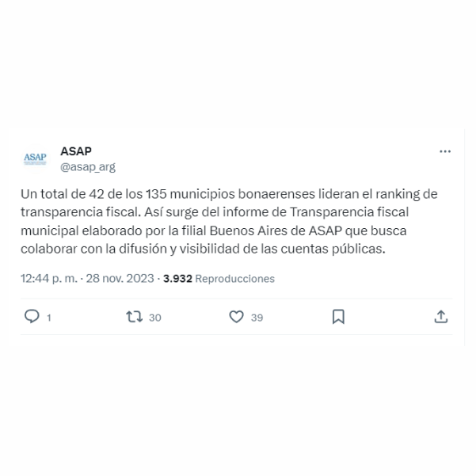This screenshot has width=476, height=476.
Task: Open the 12:44 p. m. timestamp link
Action: point(49,278)
